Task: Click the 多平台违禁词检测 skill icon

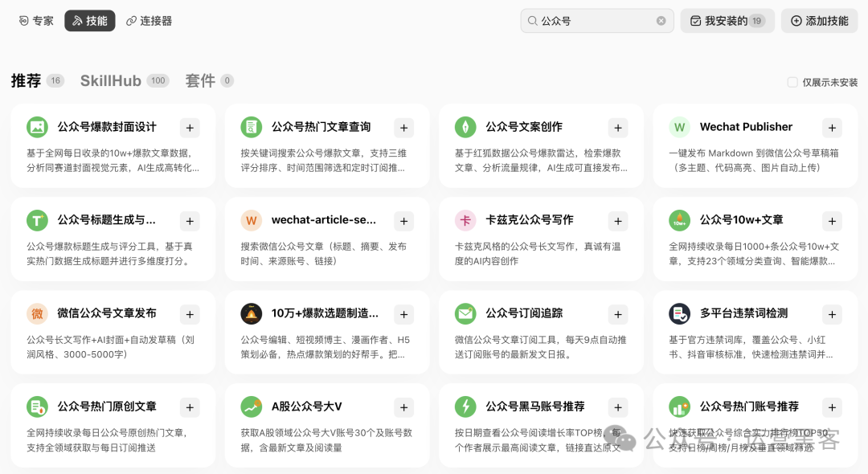Action: pyautogui.click(x=679, y=313)
